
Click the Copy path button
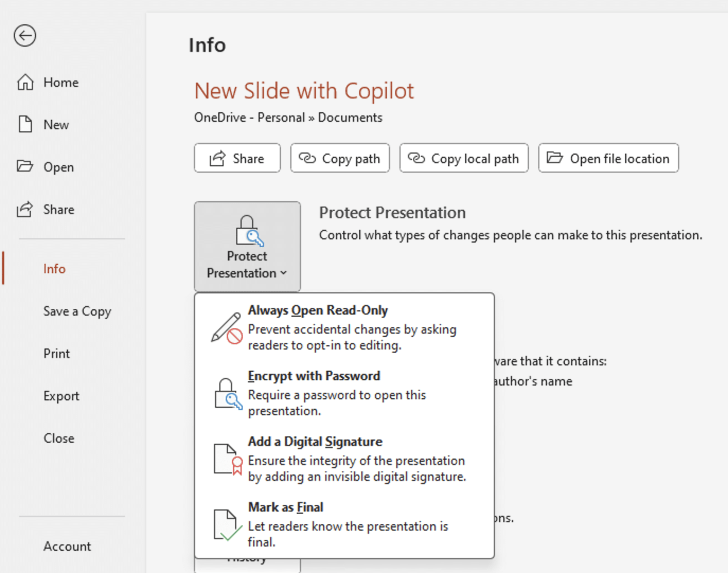point(340,158)
